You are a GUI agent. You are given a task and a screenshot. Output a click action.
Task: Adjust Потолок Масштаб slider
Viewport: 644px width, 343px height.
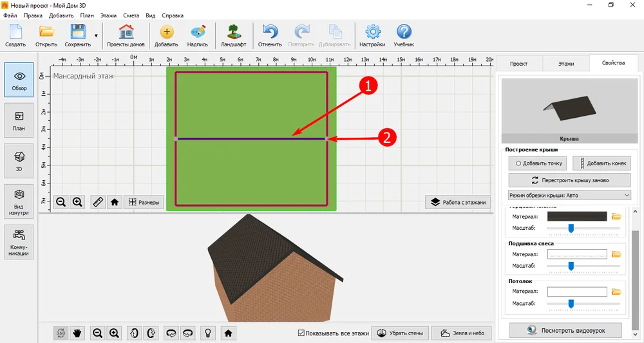click(571, 304)
